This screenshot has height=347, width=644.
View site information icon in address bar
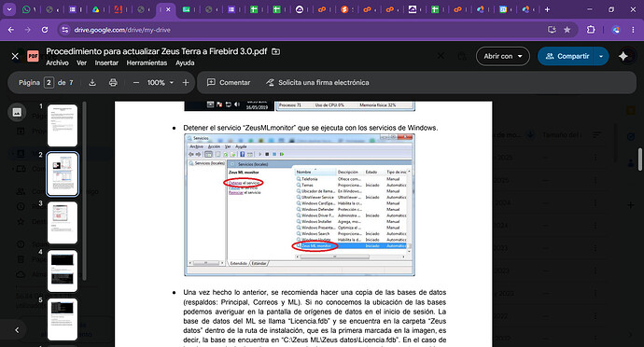64,30
